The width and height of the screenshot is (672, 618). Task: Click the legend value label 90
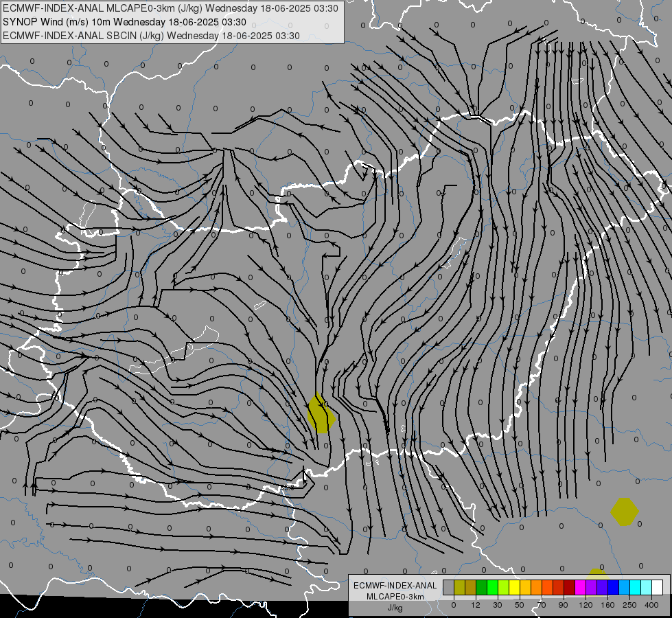pyautogui.click(x=563, y=605)
